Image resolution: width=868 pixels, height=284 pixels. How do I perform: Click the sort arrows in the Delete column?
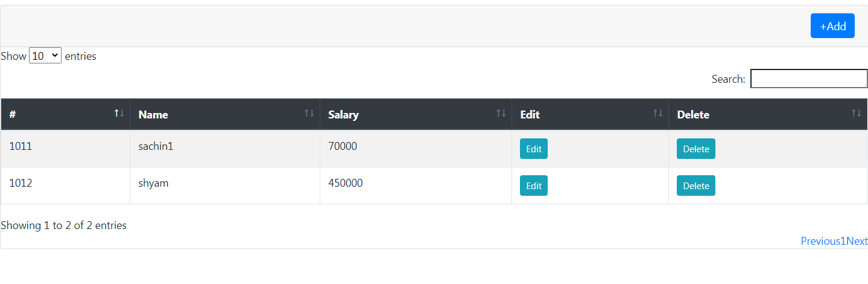pyautogui.click(x=856, y=113)
